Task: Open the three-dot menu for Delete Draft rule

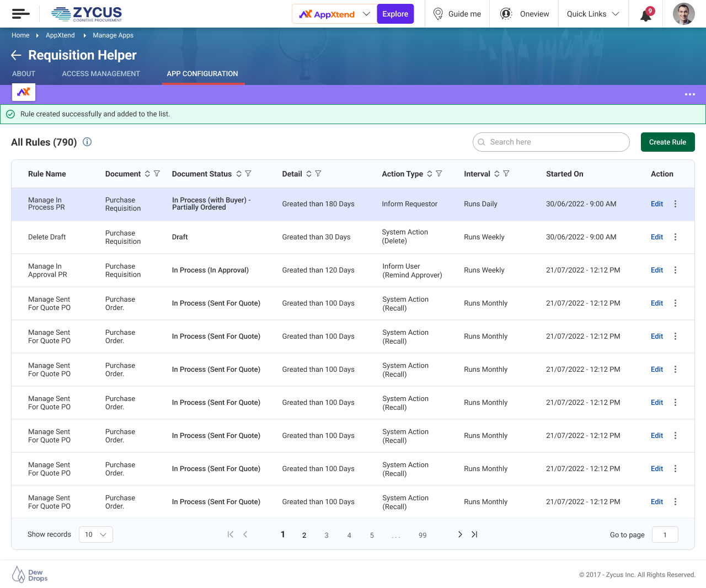Action: click(675, 237)
